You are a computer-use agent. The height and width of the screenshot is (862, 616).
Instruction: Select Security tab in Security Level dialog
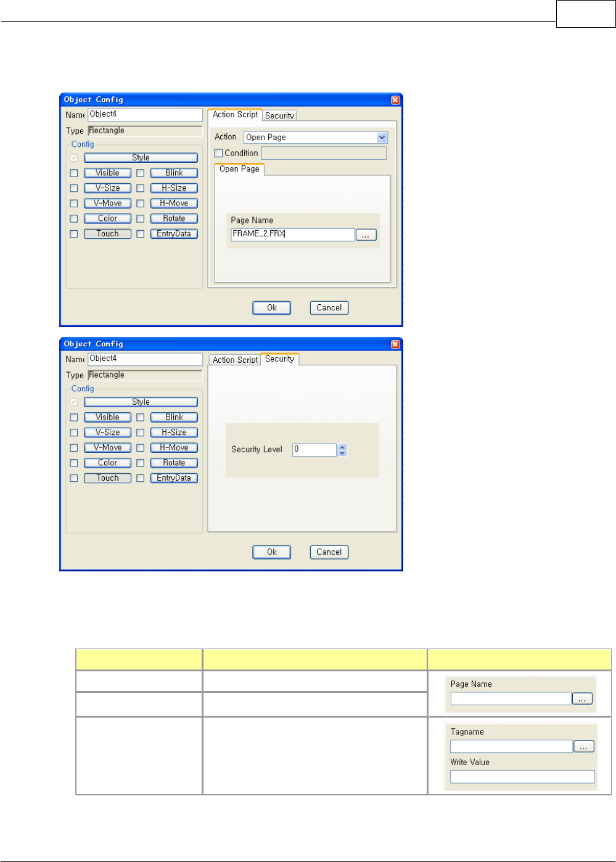click(x=279, y=359)
